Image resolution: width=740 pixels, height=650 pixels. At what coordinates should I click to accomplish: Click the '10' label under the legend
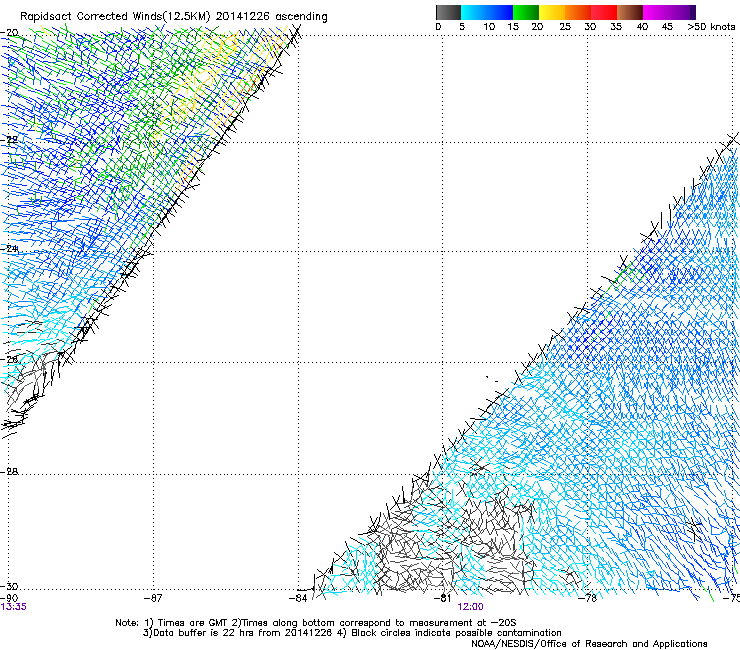point(489,27)
